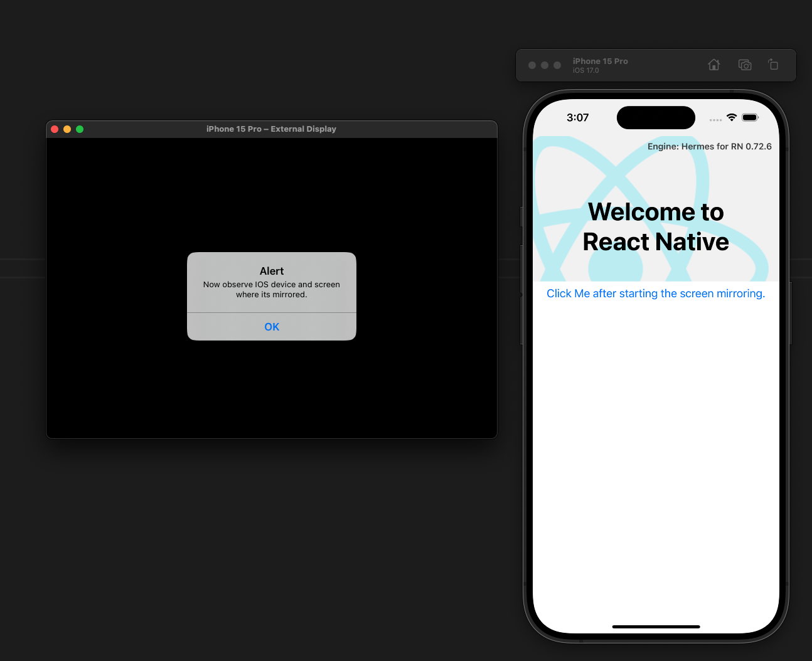Image resolution: width=812 pixels, height=661 pixels.
Task: Tap OK to dismiss the Alert dialog
Action: coord(271,327)
